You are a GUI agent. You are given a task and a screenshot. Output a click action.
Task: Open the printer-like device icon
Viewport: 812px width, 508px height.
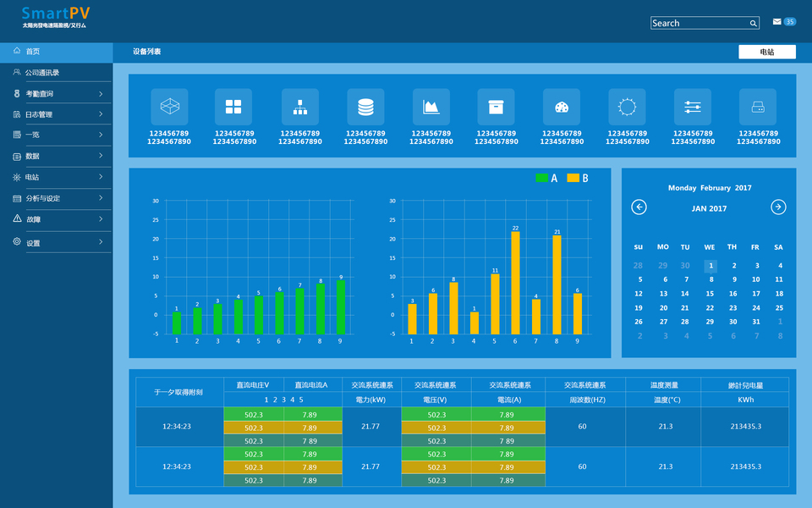[x=758, y=107]
